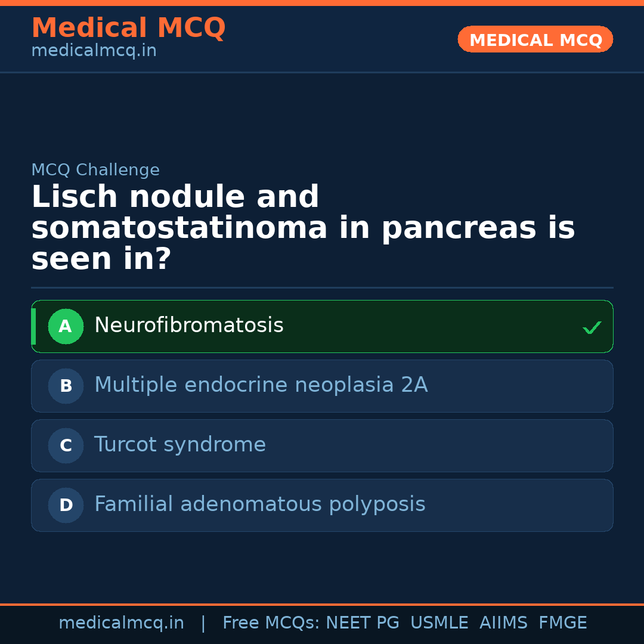
Task: Open the medicalmcq.in footer link
Action: click(x=121, y=623)
